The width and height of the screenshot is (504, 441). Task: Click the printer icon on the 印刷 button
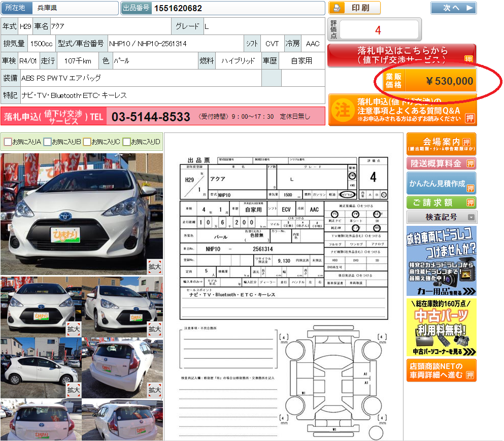tap(337, 8)
